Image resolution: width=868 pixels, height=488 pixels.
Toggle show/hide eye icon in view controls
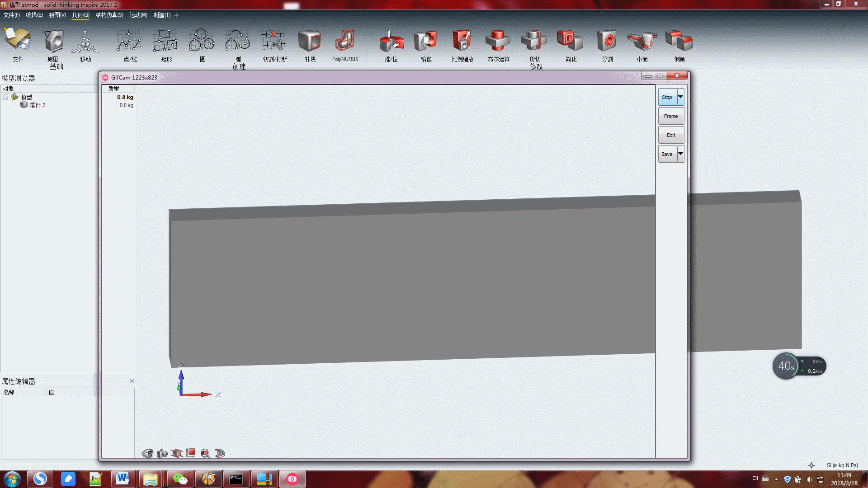coord(147,453)
